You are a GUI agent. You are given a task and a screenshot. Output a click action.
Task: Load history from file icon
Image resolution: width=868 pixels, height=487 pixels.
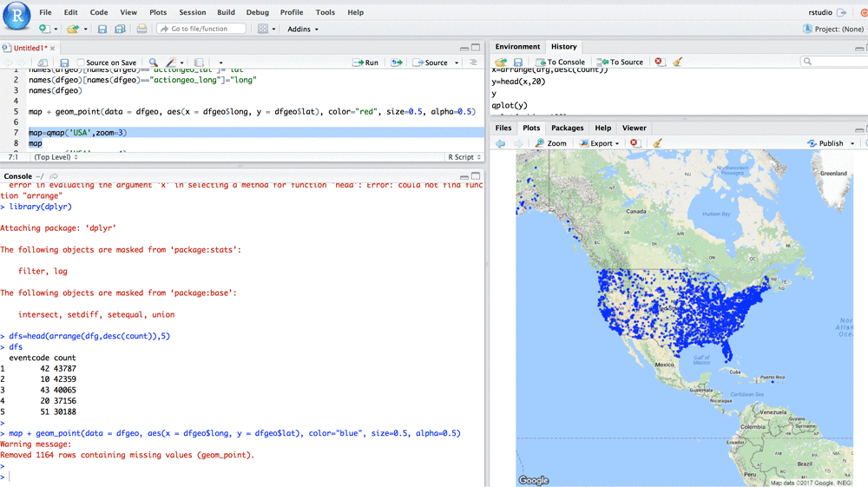(x=501, y=63)
